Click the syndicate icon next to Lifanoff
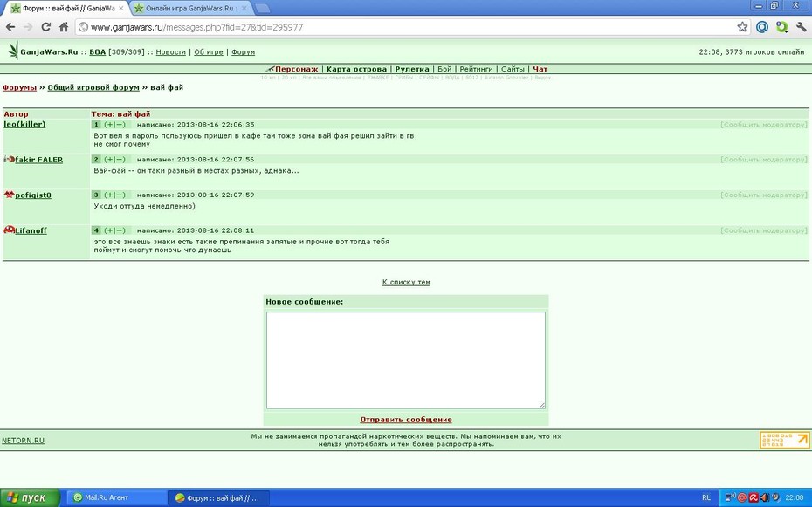 coord(9,230)
